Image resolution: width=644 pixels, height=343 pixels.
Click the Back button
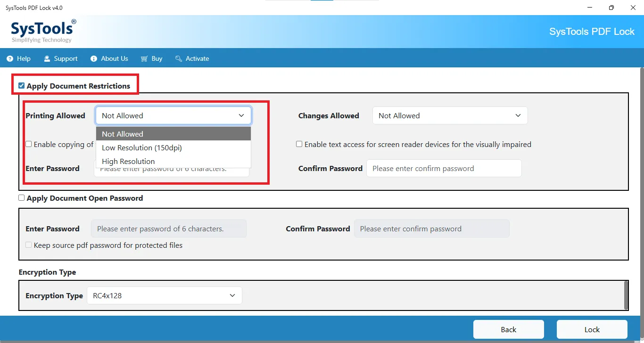coord(509,329)
